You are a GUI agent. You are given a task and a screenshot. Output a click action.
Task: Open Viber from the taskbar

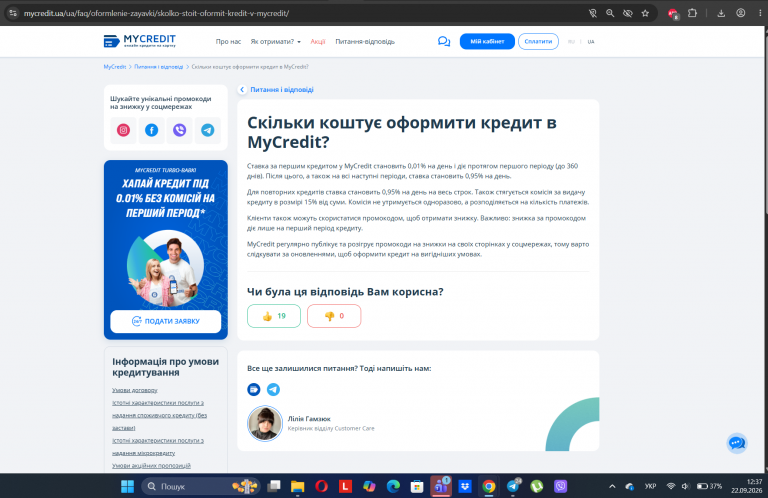(560, 486)
